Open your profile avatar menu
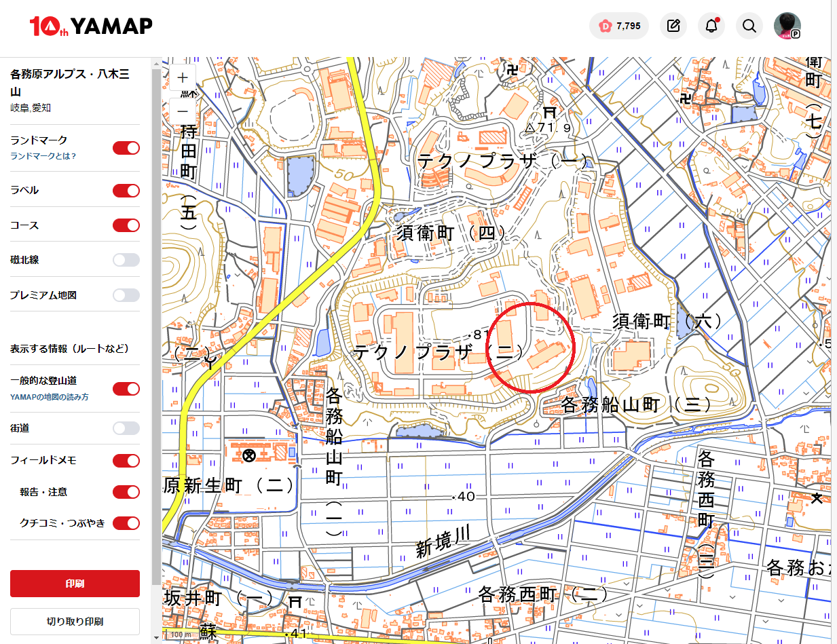The image size is (837, 644). 785,26
